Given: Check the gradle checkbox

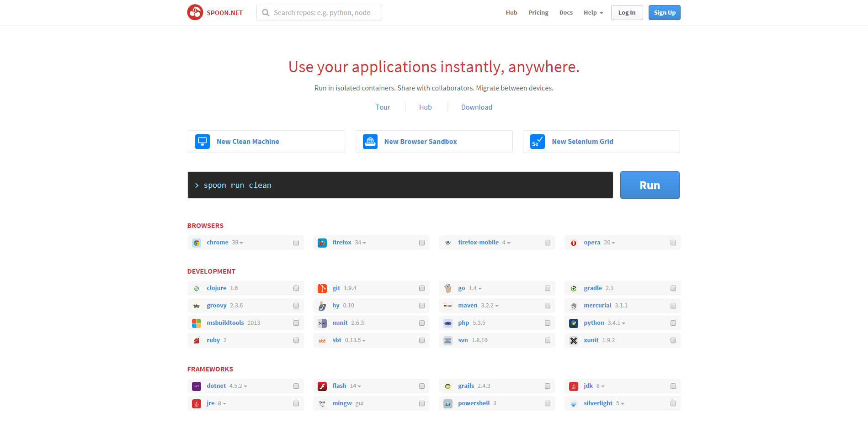Looking at the screenshot, I should coord(673,288).
